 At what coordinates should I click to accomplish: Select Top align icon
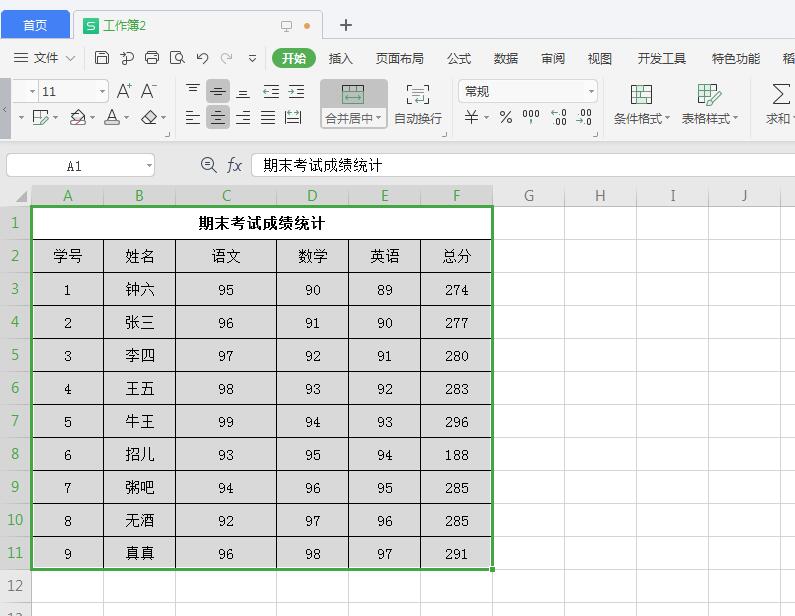(193, 91)
